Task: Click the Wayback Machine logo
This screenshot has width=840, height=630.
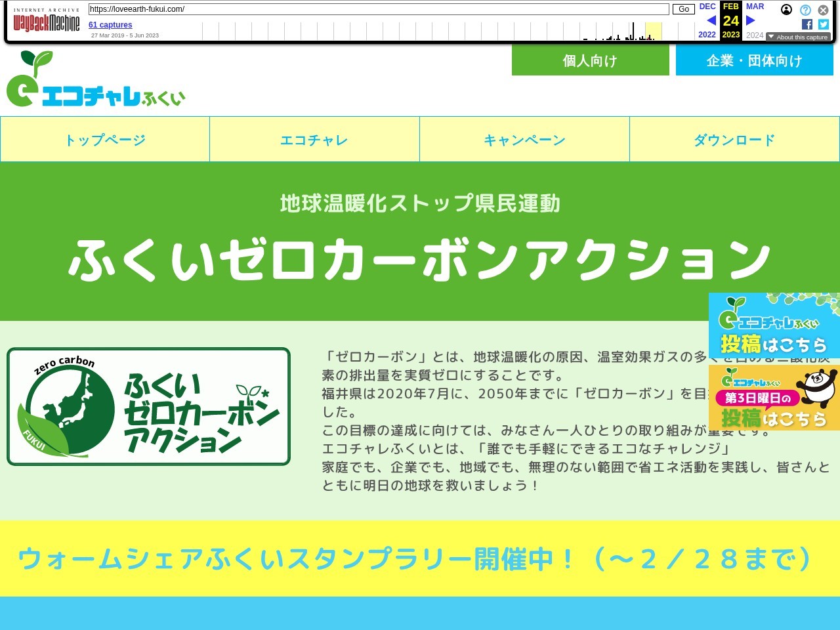Action: pyautogui.click(x=46, y=23)
